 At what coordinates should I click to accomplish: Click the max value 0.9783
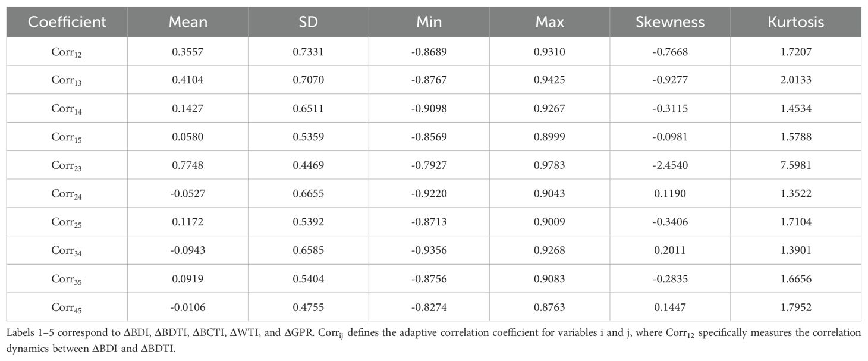tap(549, 165)
